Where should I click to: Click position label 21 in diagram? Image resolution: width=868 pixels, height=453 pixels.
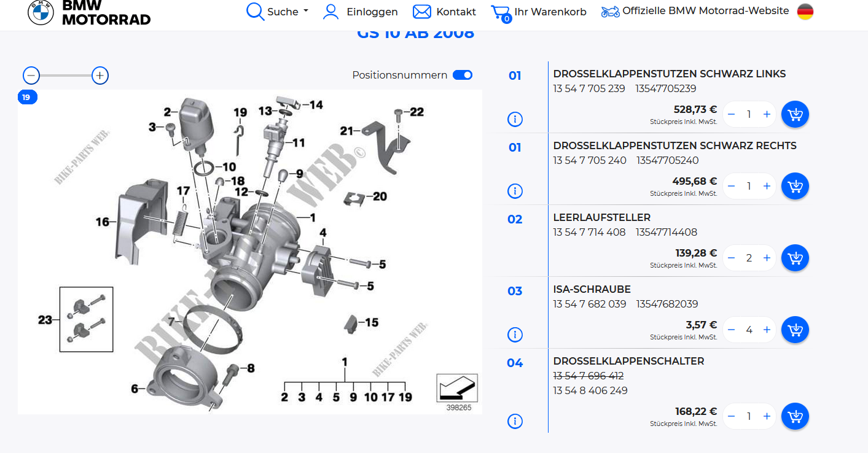(347, 131)
